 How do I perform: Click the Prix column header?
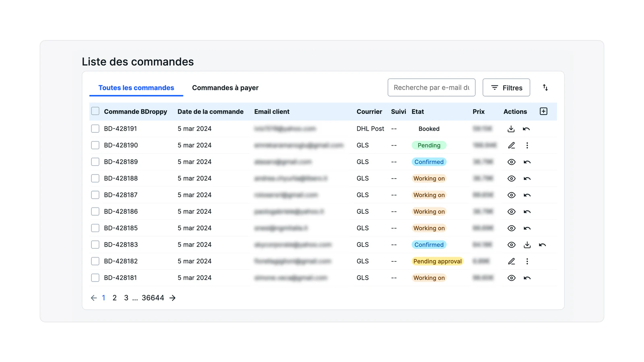[x=479, y=111]
